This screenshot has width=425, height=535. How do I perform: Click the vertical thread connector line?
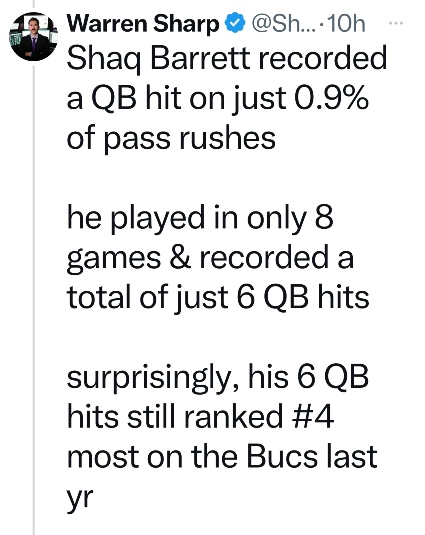tap(34, 299)
